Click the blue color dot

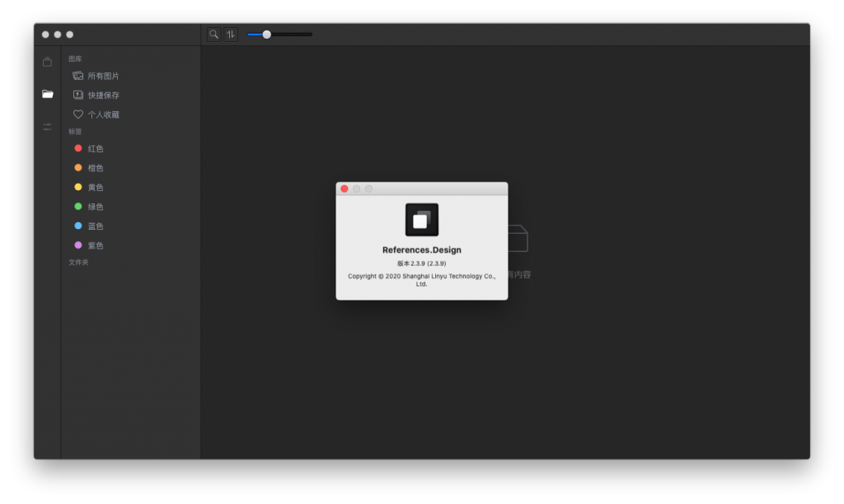point(78,226)
